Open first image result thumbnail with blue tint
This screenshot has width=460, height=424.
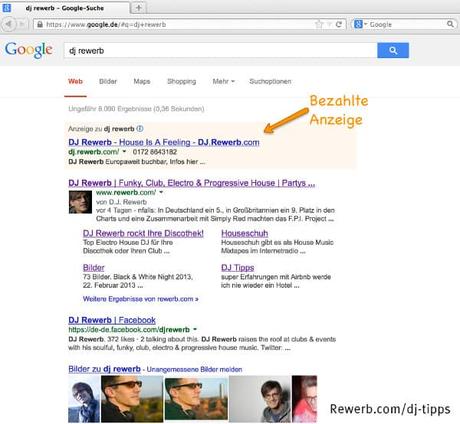[84, 399]
